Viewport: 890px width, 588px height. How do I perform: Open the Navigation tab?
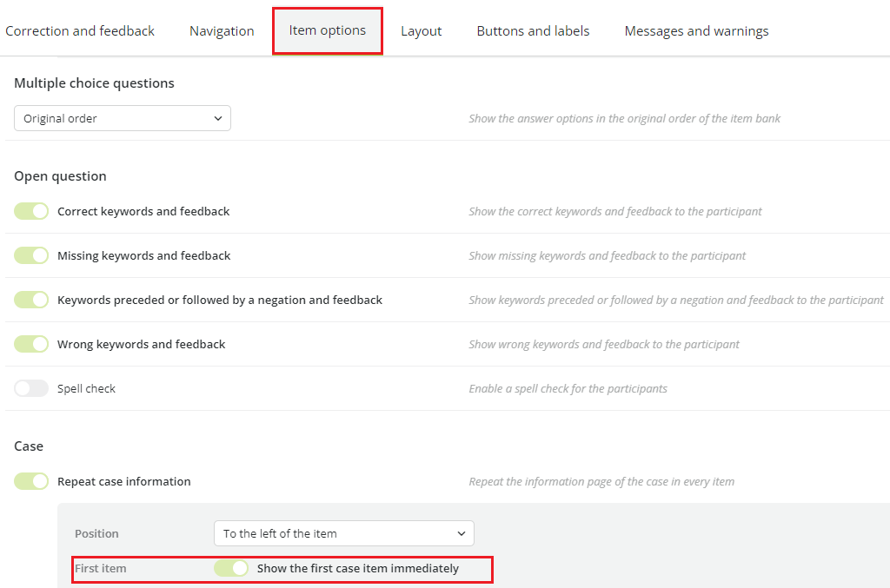tap(221, 30)
